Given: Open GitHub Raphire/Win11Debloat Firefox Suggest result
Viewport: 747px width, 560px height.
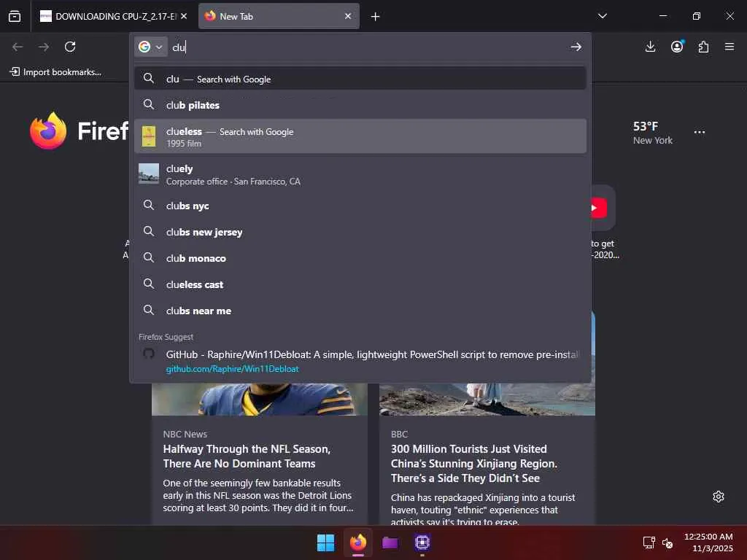Looking at the screenshot, I should pos(360,361).
